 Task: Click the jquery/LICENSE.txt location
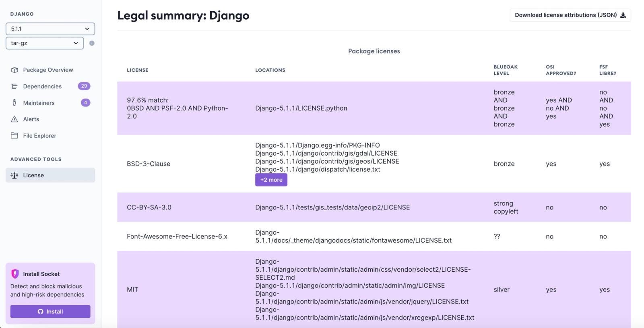pos(362,297)
